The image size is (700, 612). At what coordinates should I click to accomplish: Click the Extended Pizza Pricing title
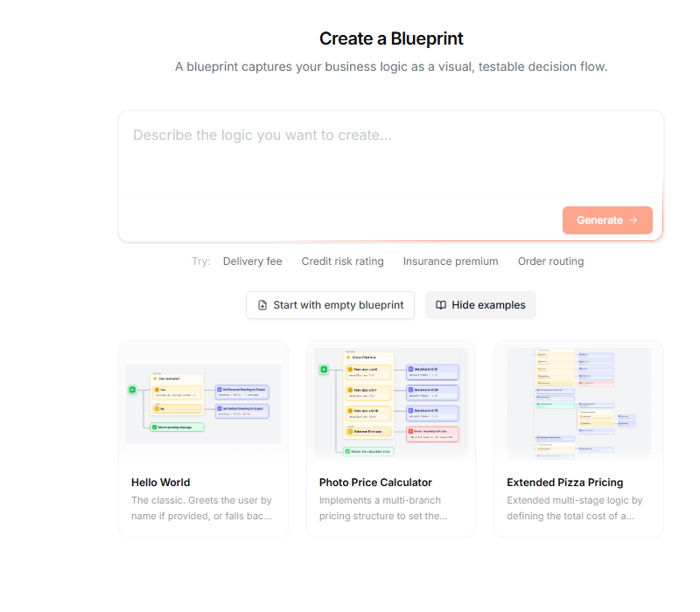pos(565,482)
